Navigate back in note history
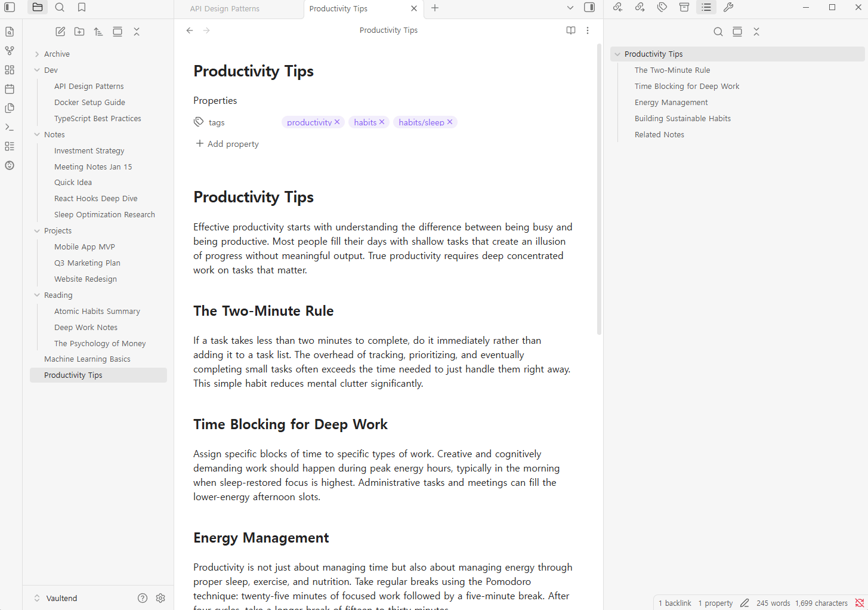This screenshot has height=610, width=868. (190, 30)
